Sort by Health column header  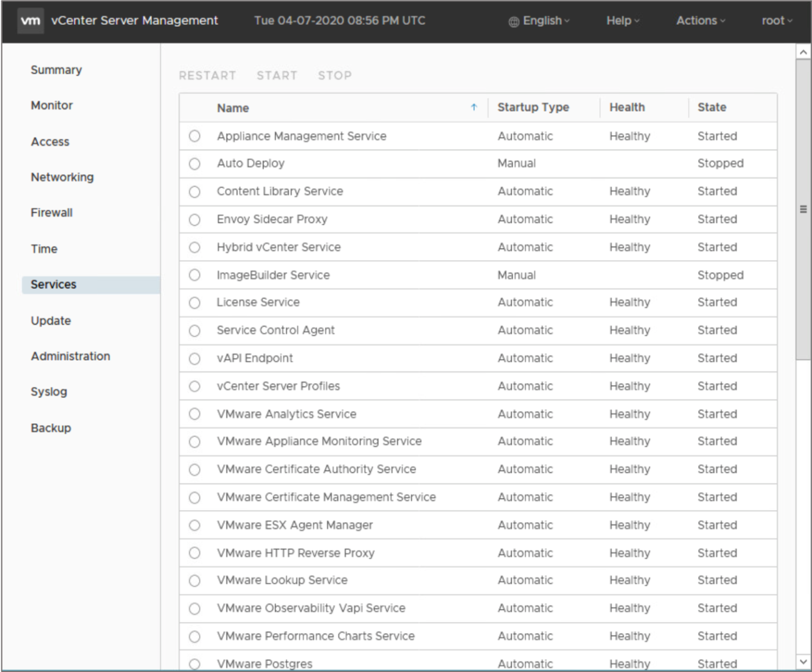[x=627, y=108]
